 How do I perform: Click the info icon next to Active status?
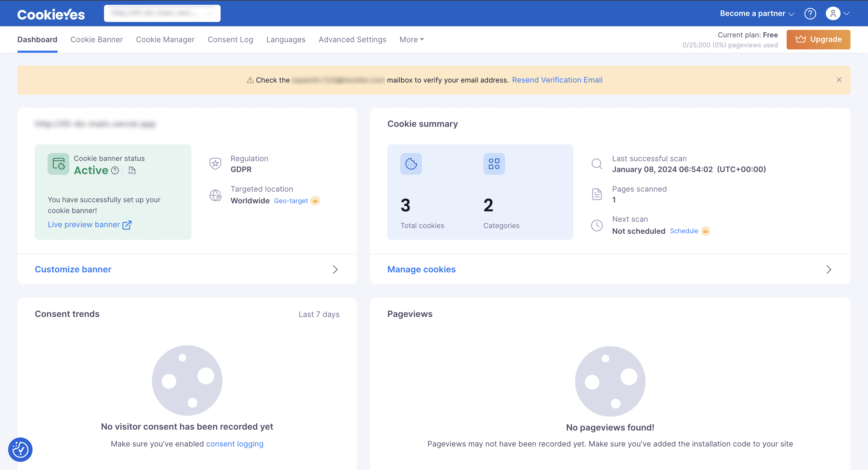click(115, 171)
